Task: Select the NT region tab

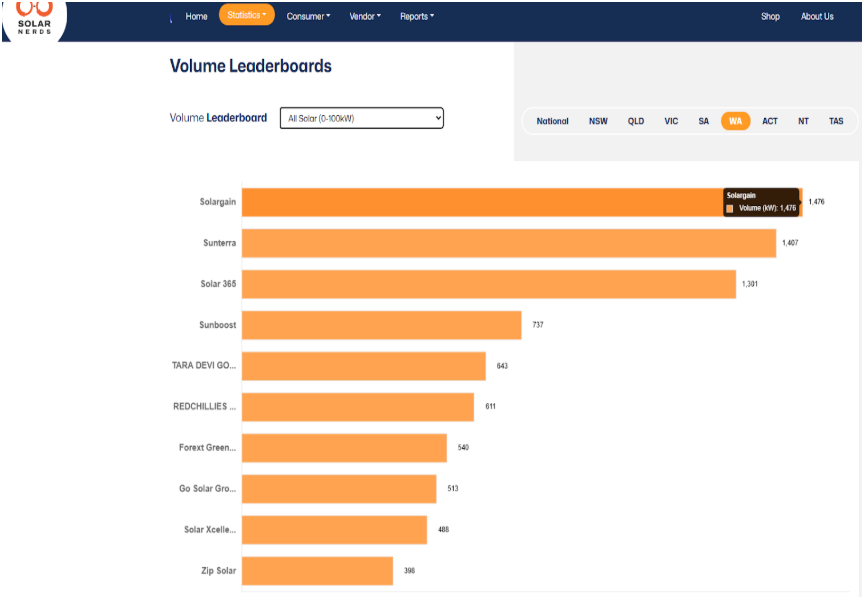Action: pyautogui.click(x=803, y=121)
